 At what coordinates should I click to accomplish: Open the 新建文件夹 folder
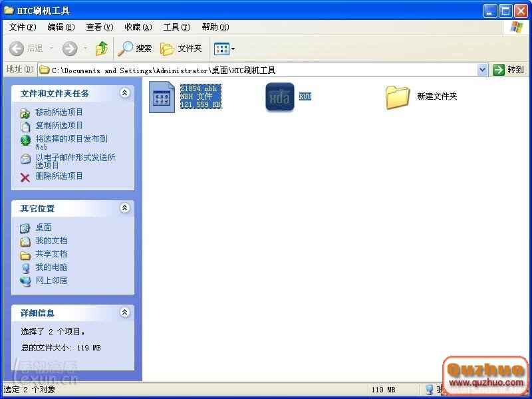coord(397,96)
